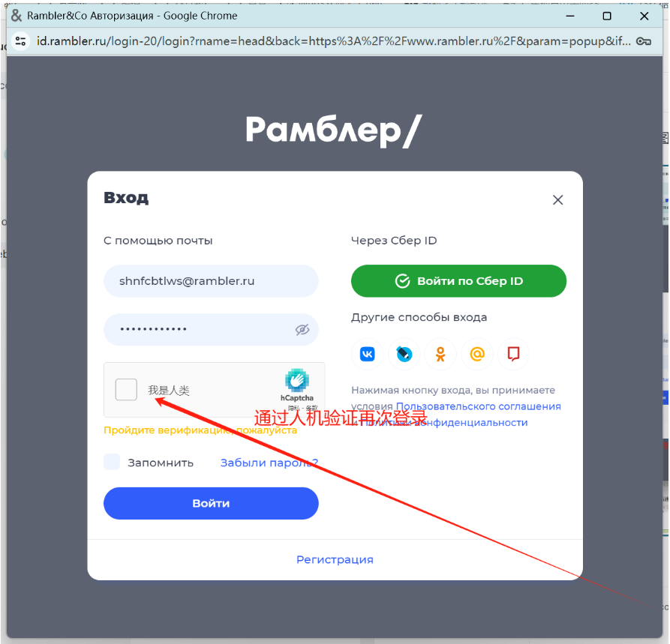Enable the Запомнить checkbox
This screenshot has width=670, height=644.
tap(112, 462)
